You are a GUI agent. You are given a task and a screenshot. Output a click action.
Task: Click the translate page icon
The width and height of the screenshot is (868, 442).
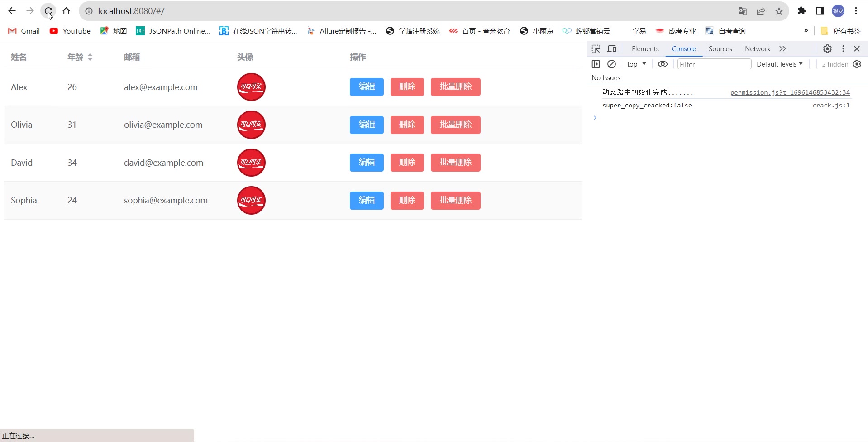743,11
